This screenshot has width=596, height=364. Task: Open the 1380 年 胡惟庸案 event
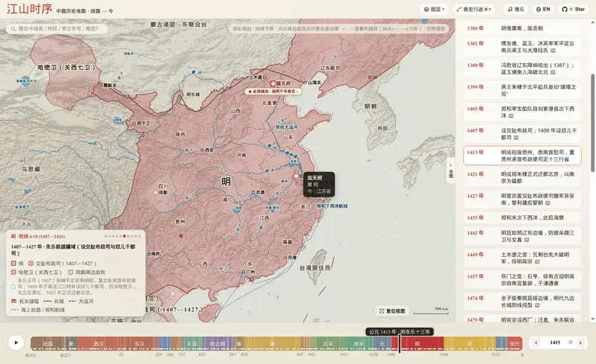click(x=522, y=28)
